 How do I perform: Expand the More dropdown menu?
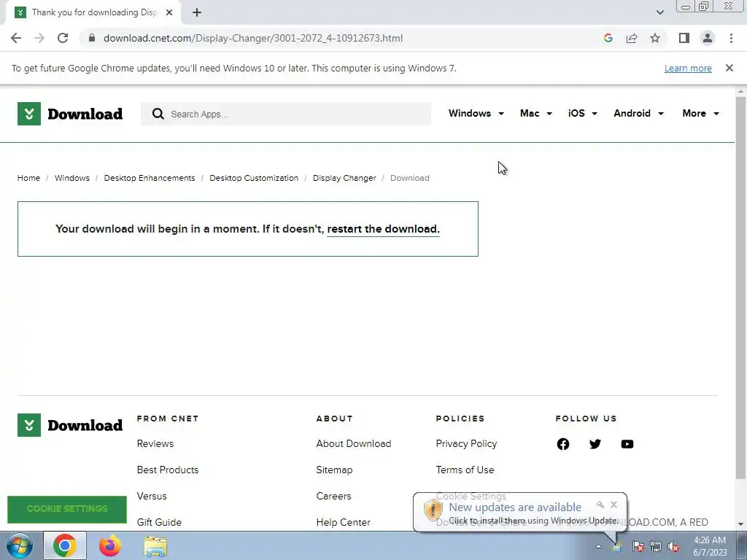click(x=700, y=113)
